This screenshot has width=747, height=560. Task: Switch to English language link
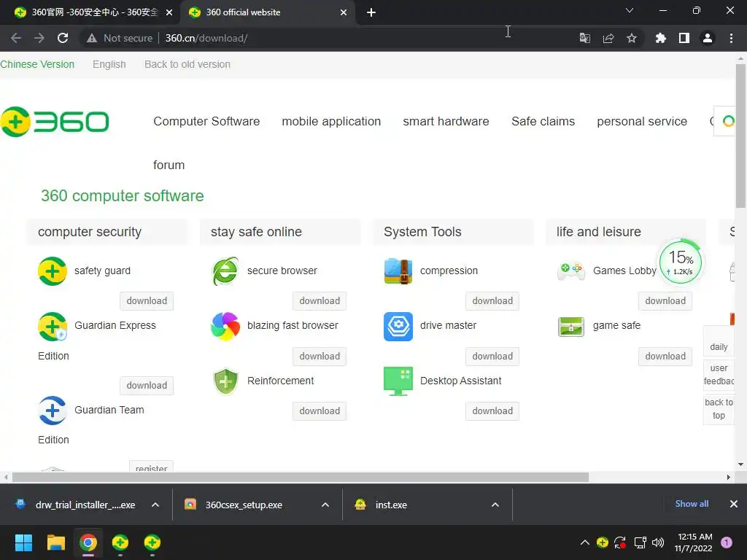pyautogui.click(x=109, y=64)
